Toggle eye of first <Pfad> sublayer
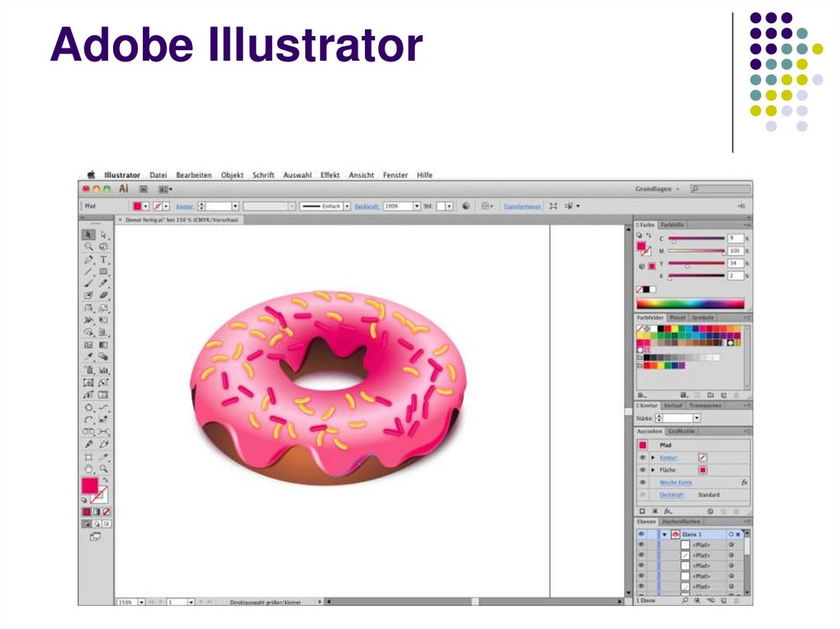Image resolution: width=840 pixels, height=629 pixels. [641, 545]
